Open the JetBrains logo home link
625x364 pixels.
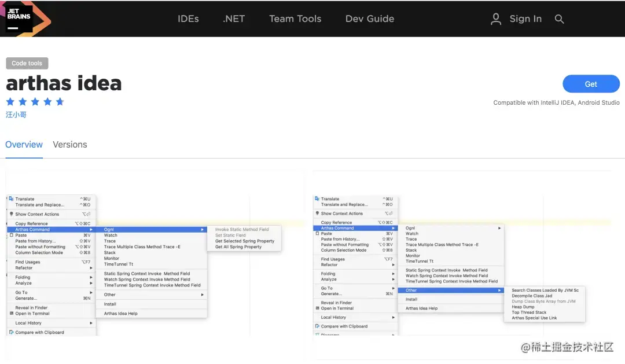point(26,19)
